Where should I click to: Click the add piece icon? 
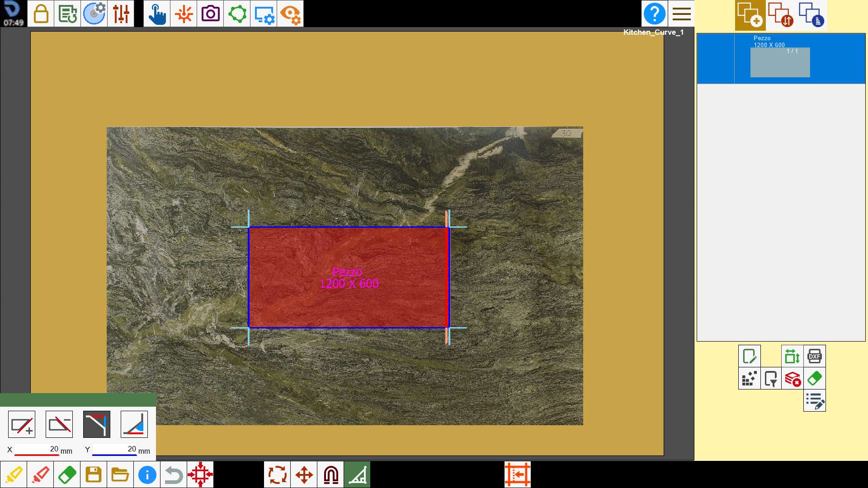(750, 15)
